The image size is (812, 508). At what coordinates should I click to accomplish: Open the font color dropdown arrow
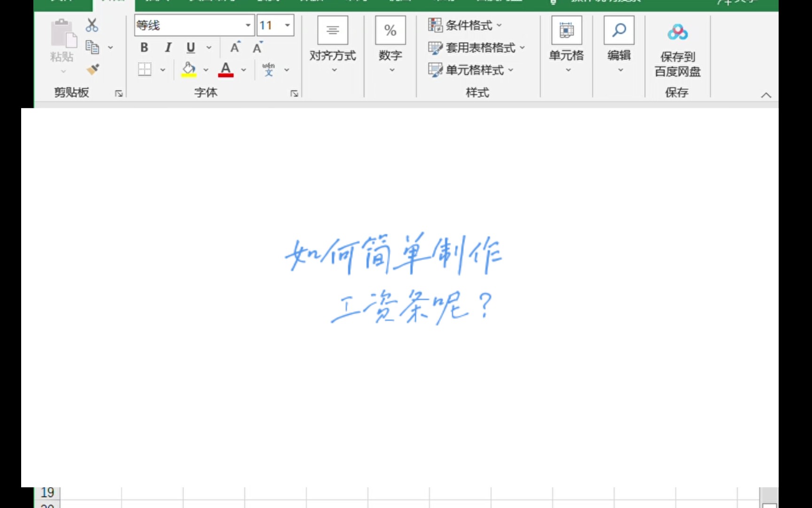click(x=243, y=70)
